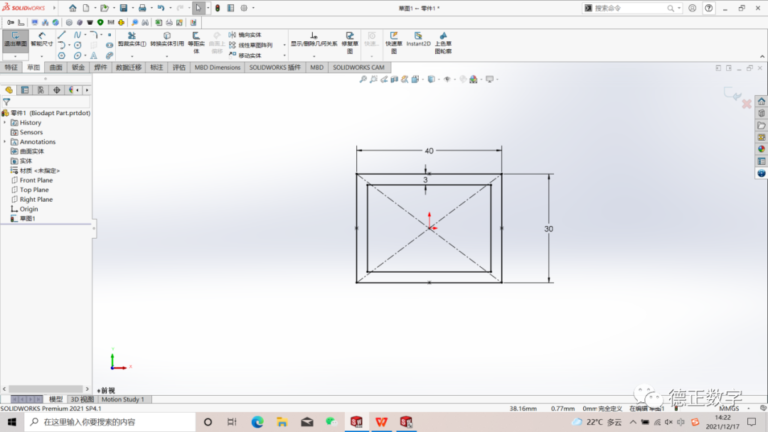Switch to the 3D 视图 bottom tab
Screen dimensions: 768x432
pos(81,399)
